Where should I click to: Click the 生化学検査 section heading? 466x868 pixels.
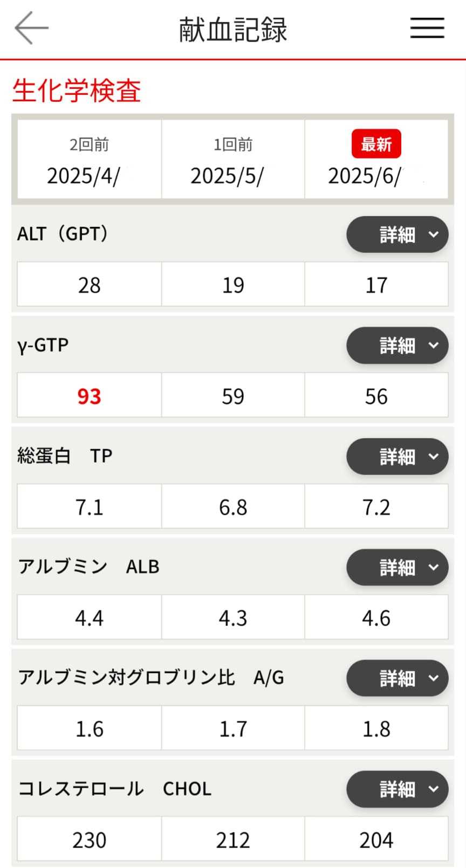point(77,90)
